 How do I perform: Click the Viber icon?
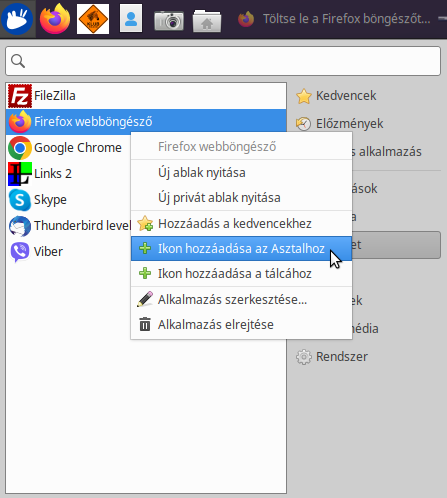pos(20,252)
